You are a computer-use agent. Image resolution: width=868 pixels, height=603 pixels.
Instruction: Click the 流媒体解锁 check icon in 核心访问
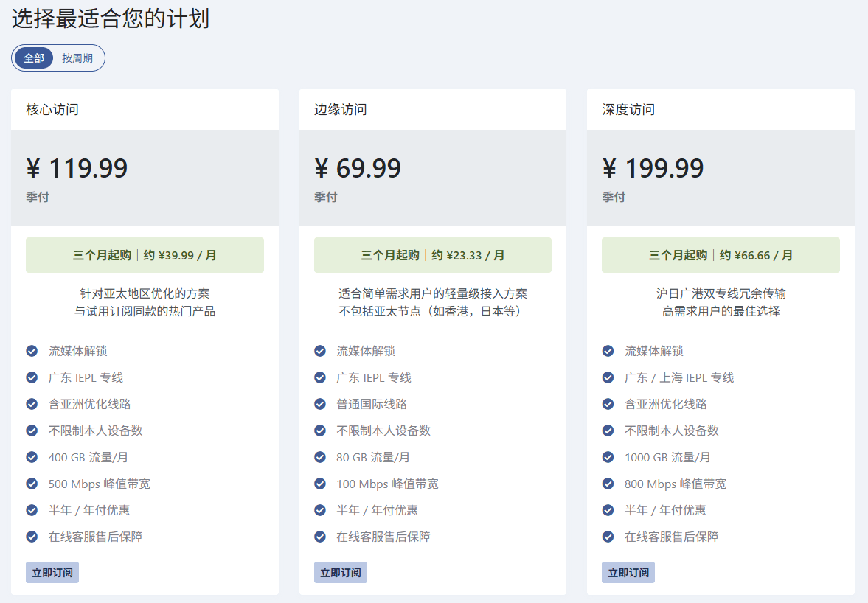[x=32, y=351]
